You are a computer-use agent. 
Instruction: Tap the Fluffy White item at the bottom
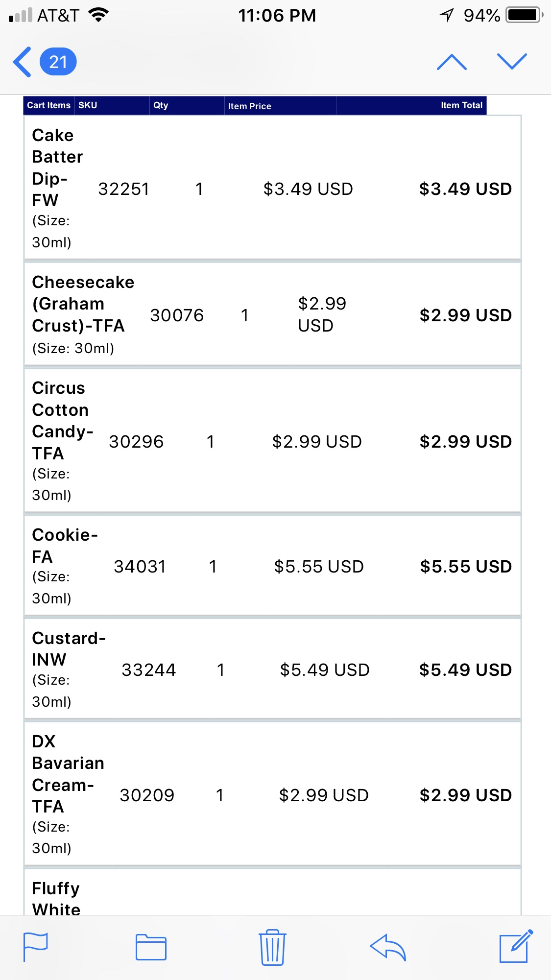(56, 898)
